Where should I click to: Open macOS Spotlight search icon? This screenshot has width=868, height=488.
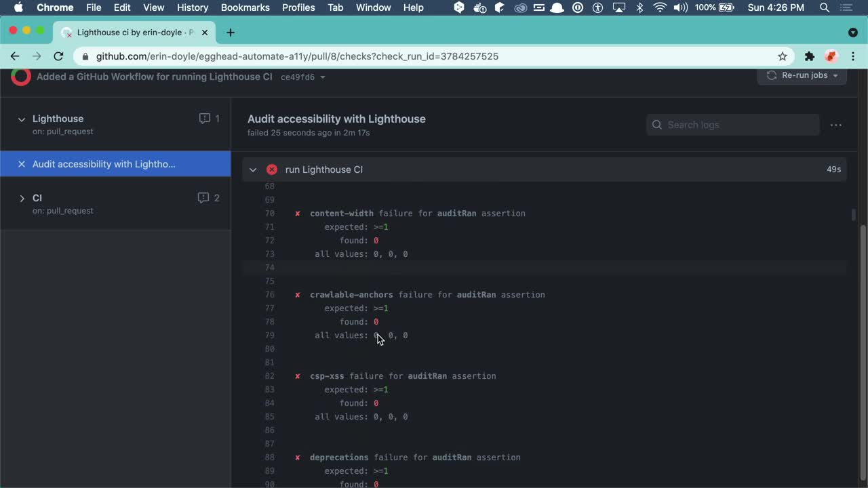click(825, 7)
